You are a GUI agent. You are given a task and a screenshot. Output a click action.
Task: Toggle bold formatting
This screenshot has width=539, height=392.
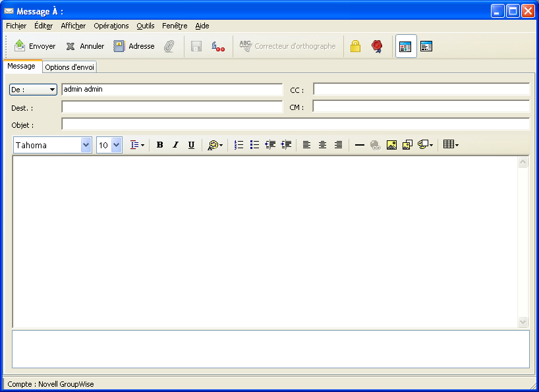pos(159,145)
